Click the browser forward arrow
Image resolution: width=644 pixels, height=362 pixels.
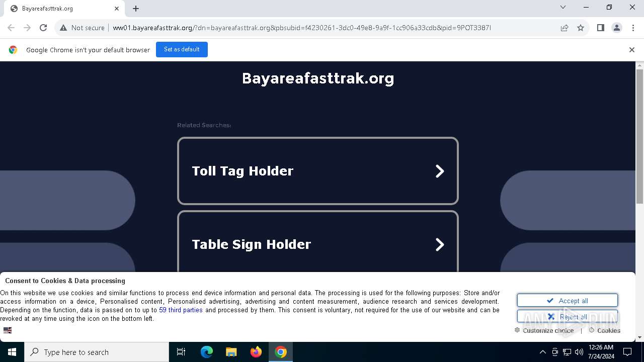click(x=27, y=28)
